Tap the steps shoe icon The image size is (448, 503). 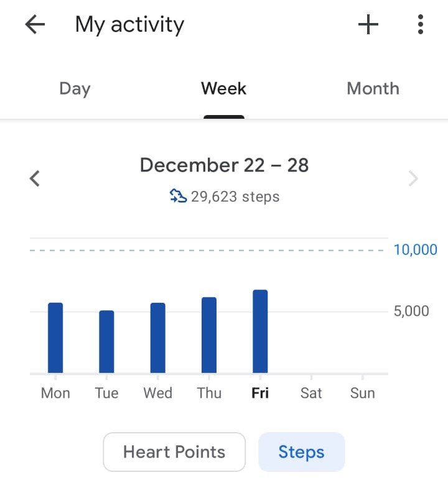(178, 197)
